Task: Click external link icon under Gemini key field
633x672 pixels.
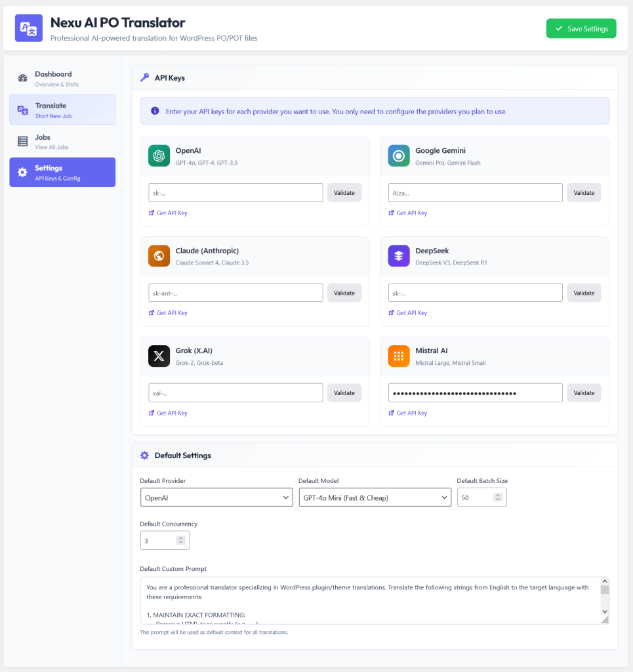Action: (391, 213)
